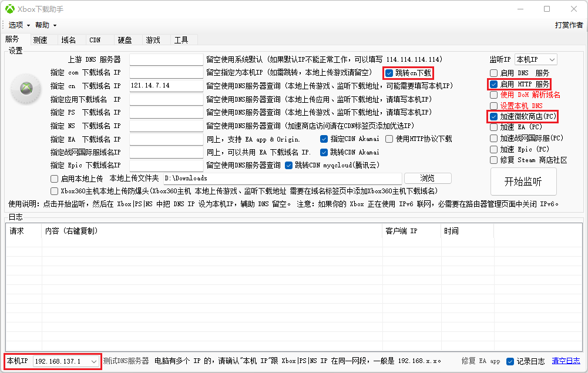Click the 指定 Epic 下载域名IP field
Viewport: 588px width, 373px height.
tap(166, 165)
